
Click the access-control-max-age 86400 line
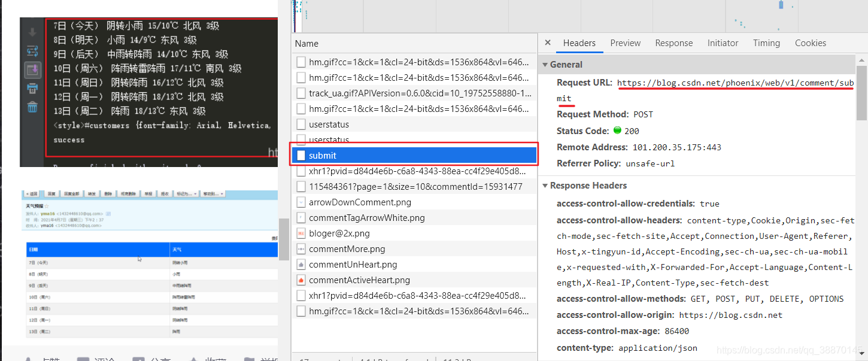coord(623,331)
